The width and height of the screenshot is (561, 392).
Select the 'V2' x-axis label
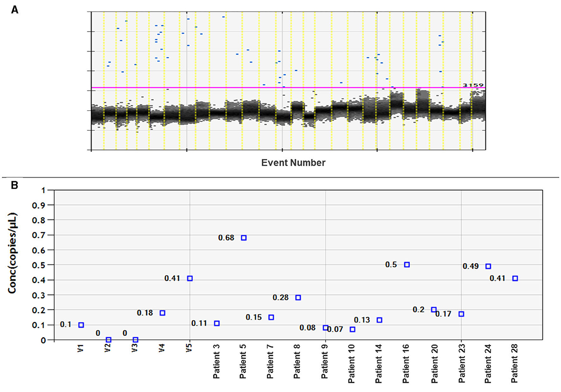108,348
